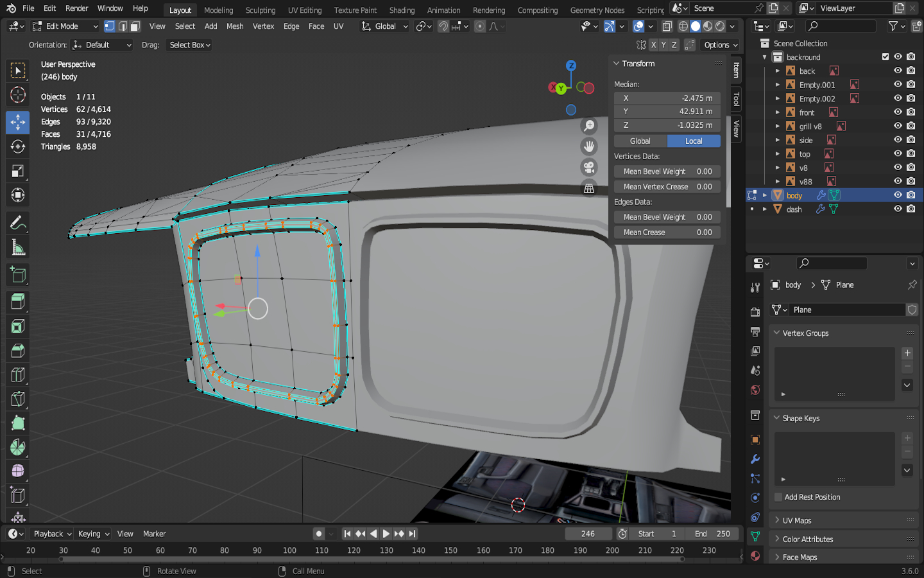The image size is (924, 578).
Task: Uncheck the backround collection checkbox
Action: click(x=886, y=57)
